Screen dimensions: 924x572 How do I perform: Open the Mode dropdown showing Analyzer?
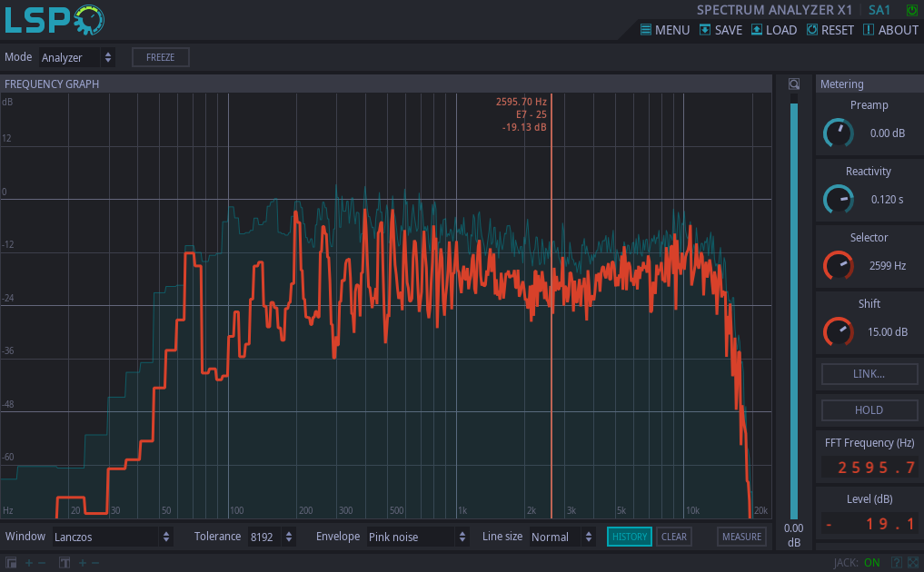76,57
